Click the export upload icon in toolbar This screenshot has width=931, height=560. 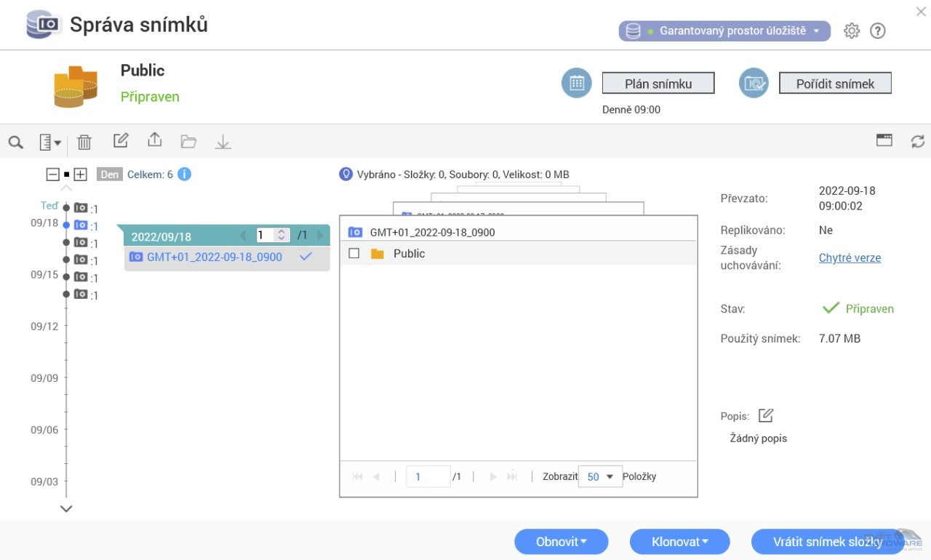click(x=154, y=140)
